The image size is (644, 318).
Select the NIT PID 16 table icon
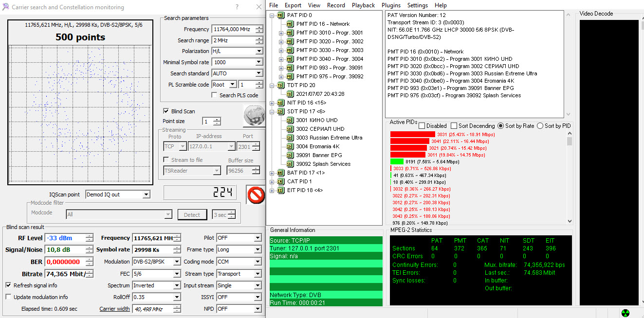click(281, 103)
